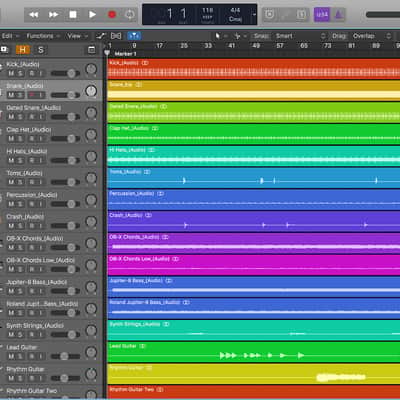This screenshot has height=400, width=400.
Task: Click Marker 1 in the ruler
Action: click(x=125, y=54)
